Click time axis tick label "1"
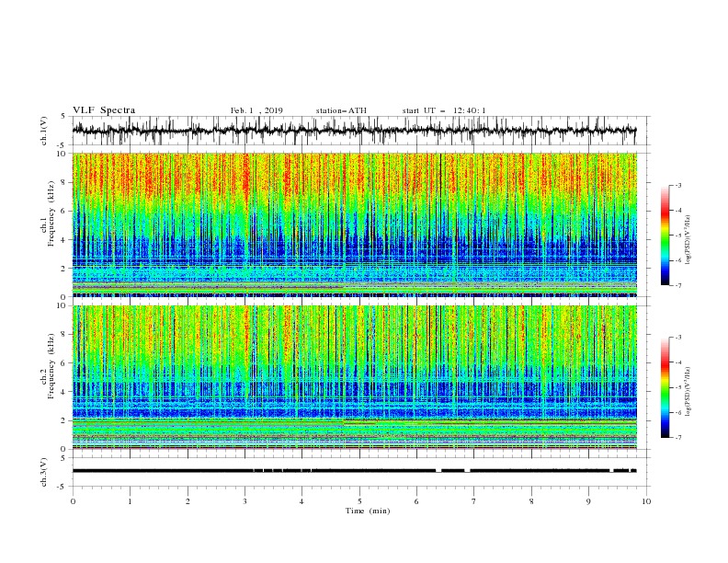The image size is (728, 563). [130, 501]
